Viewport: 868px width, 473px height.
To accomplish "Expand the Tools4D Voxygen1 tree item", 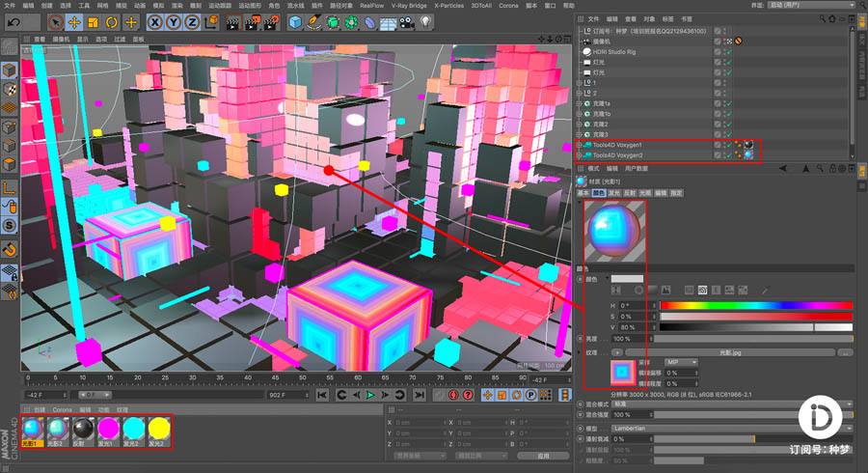I will (x=580, y=145).
